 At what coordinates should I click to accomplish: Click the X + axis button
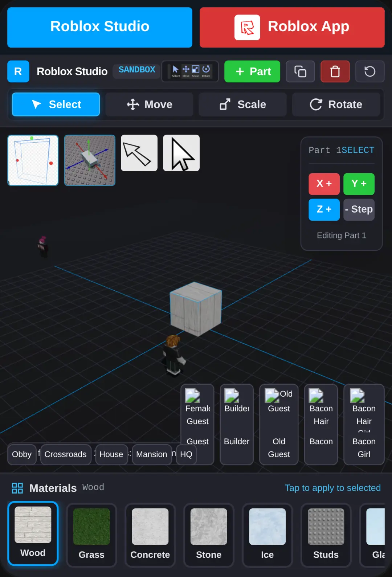(324, 184)
